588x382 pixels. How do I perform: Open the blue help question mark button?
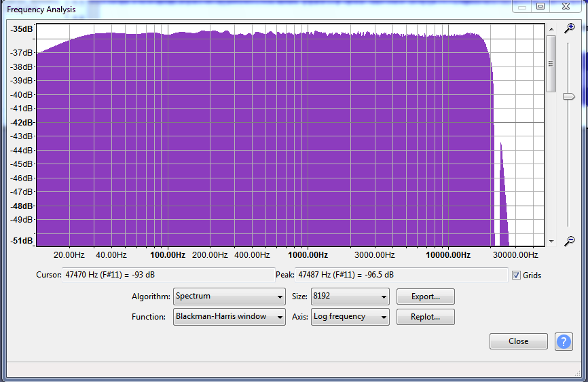click(564, 341)
